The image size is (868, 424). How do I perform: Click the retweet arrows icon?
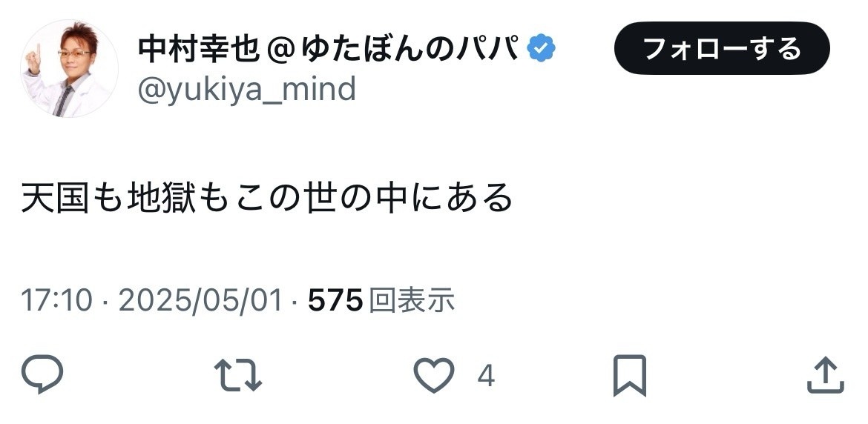238,375
